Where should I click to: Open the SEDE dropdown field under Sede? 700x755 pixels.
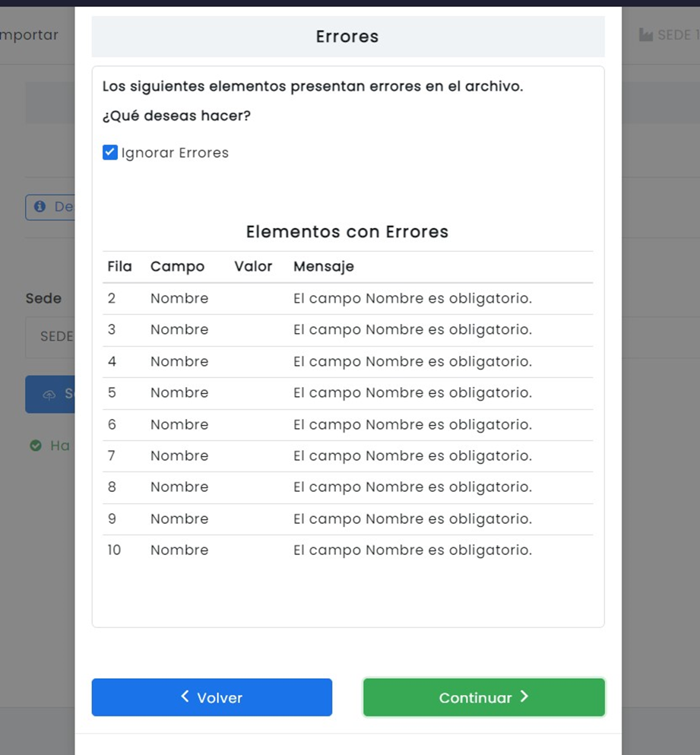tap(50, 337)
